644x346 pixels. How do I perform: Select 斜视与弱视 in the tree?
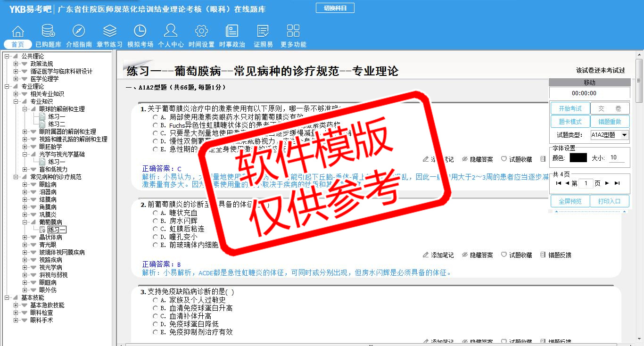(54, 275)
